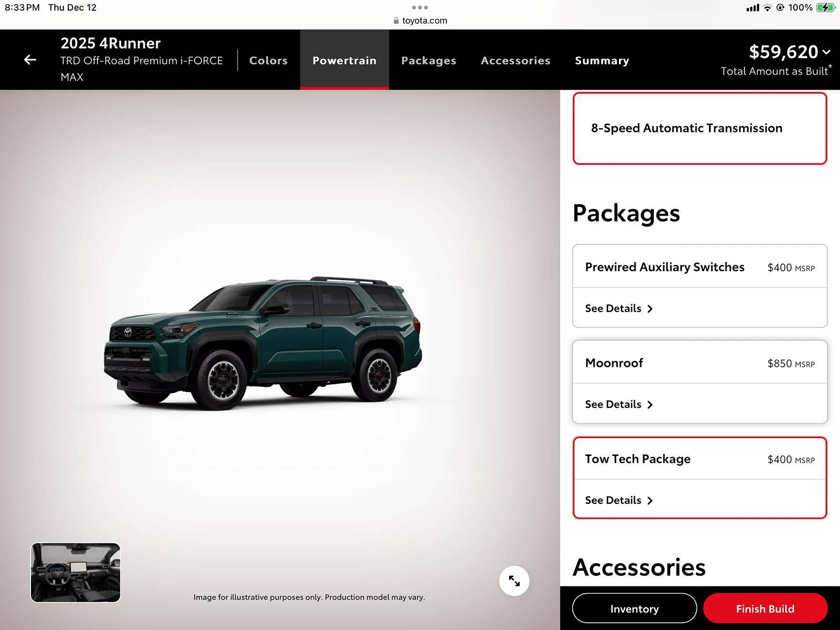Choose the 8-Speed Automatic Transmission card
This screenshot has height=630, width=840.
coord(699,128)
